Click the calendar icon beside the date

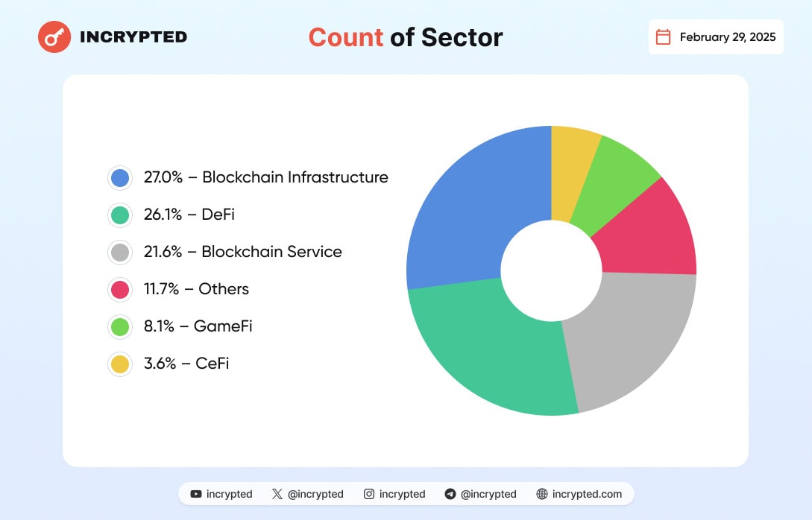(x=663, y=37)
